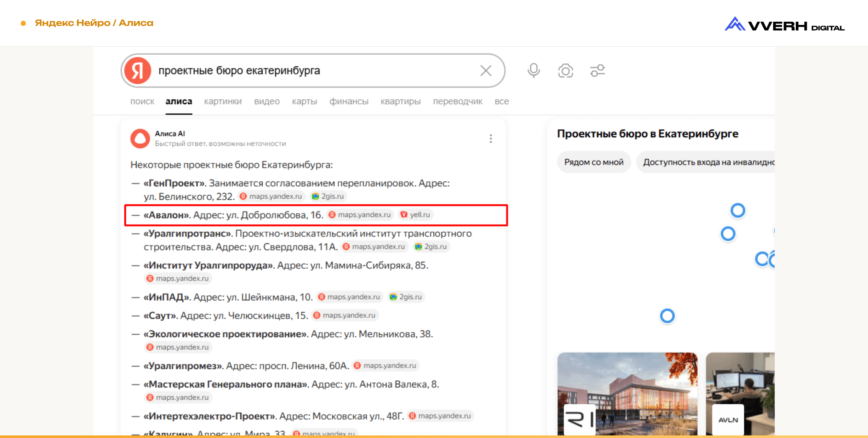Click the topmost blue map pin
Screen dimensions: 868x438
(x=737, y=210)
